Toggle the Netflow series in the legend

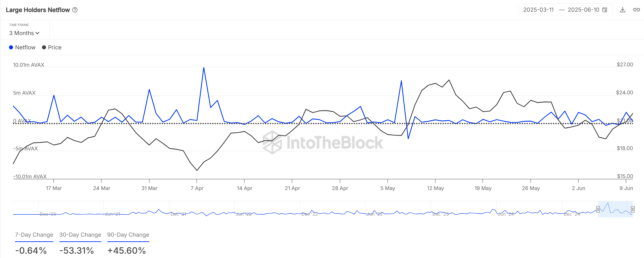pyautogui.click(x=22, y=47)
